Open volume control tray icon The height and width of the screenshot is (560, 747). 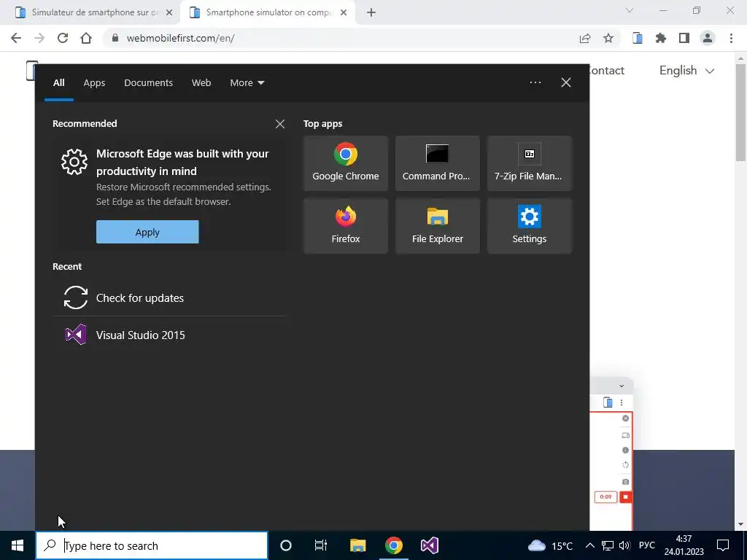pos(624,545)
